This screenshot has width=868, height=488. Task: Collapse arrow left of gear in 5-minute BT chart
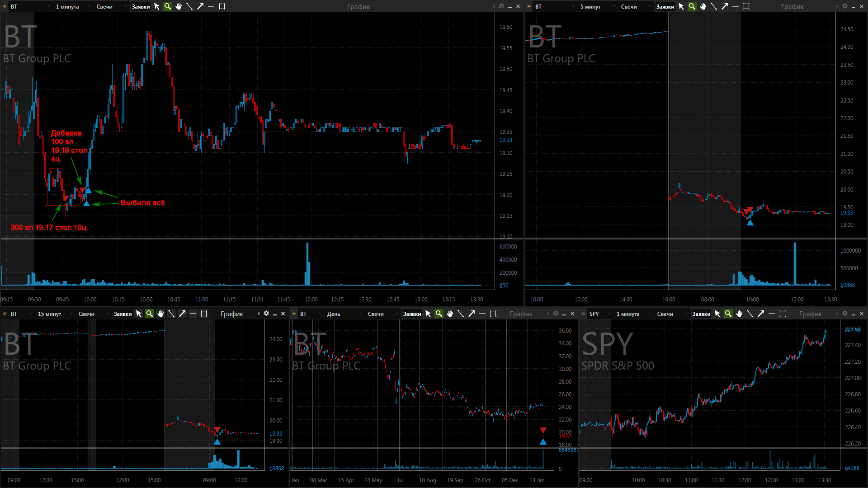pos(837,6)
